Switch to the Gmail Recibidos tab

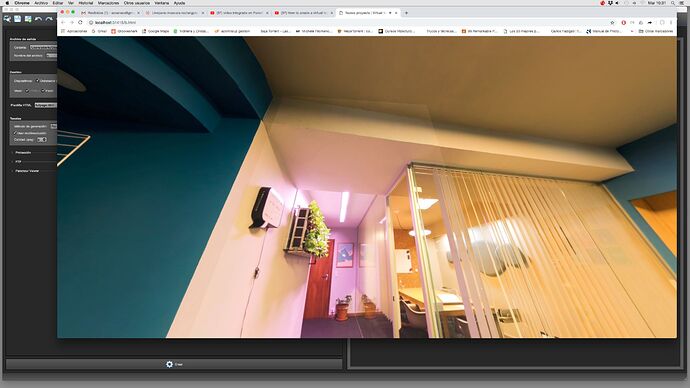pyautogui.click(x=110, y=13)
